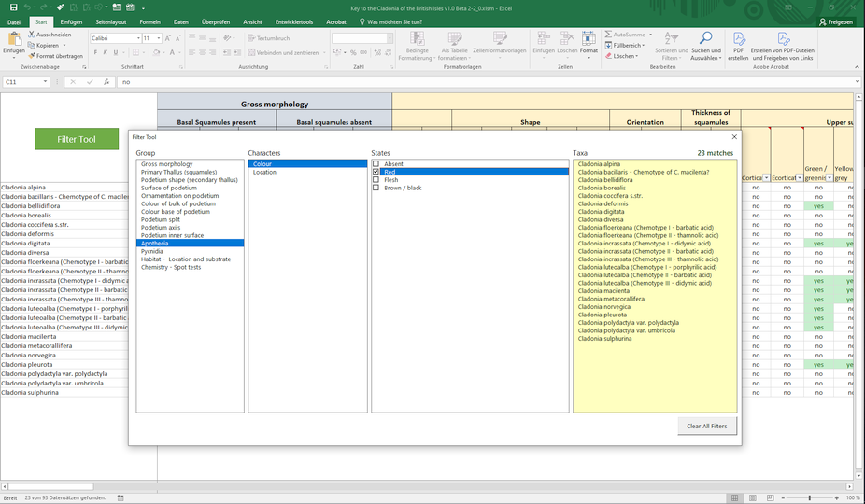Click the green Filter Tool button
This screenshot has width=865, height=504.
pos(77,139)
